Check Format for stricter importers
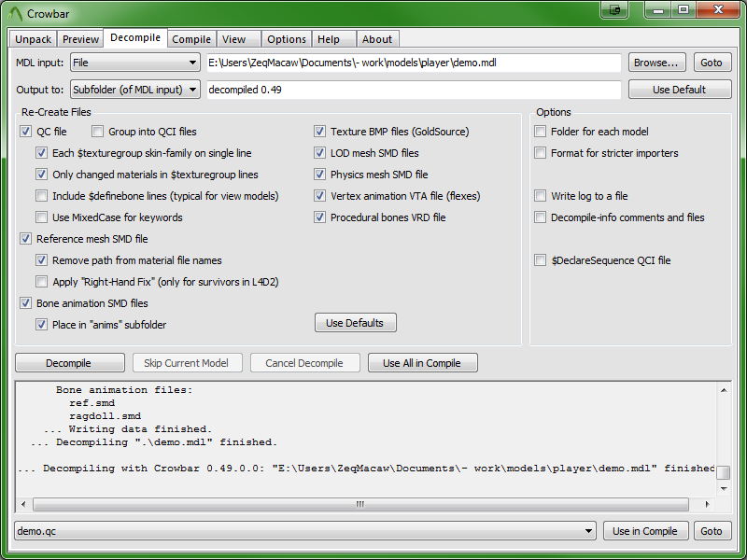 click(541, 153)
